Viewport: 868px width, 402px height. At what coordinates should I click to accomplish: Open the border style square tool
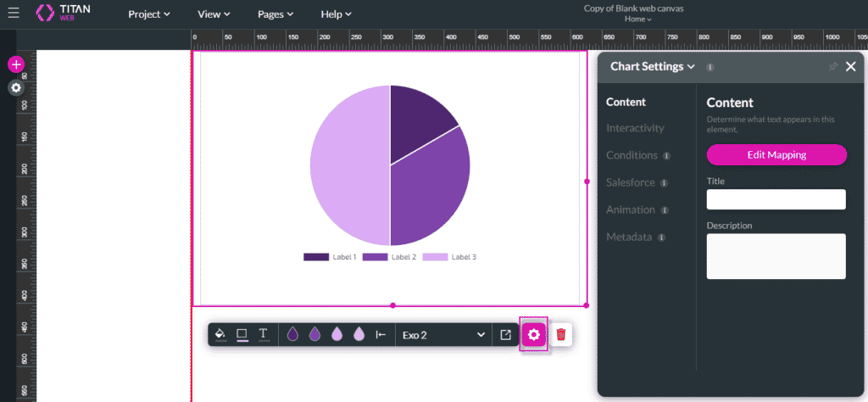click(242, 334)
